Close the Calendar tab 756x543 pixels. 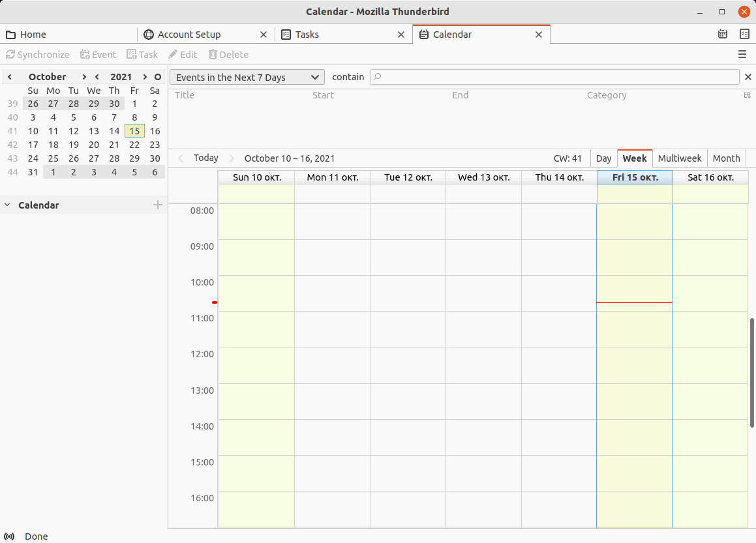click(539, 35)
